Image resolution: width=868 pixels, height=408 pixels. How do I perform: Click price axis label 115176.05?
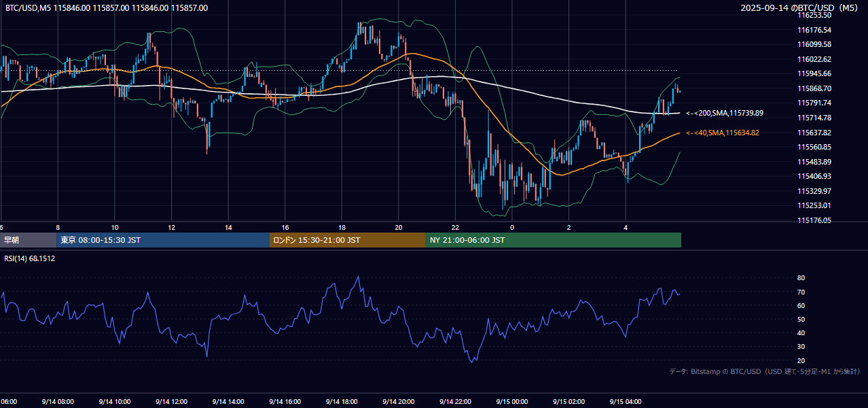point(814,220)
